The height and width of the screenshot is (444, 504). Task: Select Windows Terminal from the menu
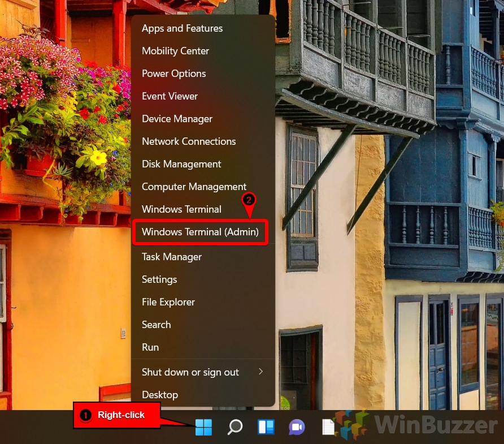point(181,209)
